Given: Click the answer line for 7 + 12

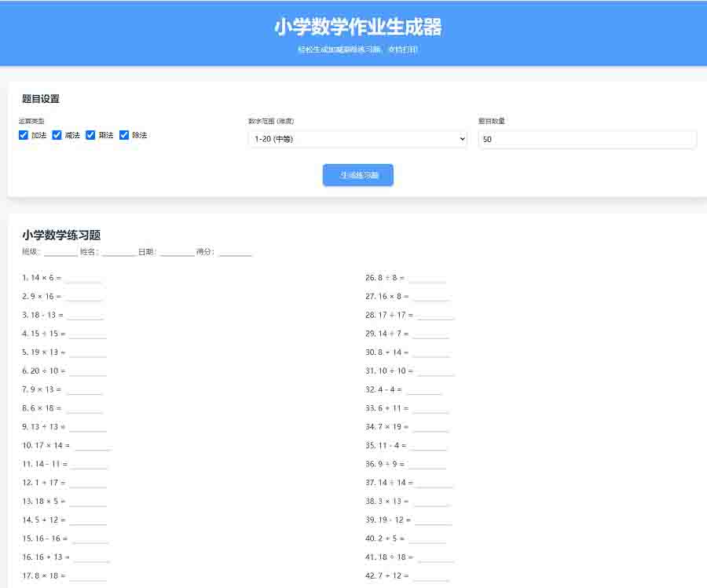Looking at the screenshot, I should pos(430,577).
